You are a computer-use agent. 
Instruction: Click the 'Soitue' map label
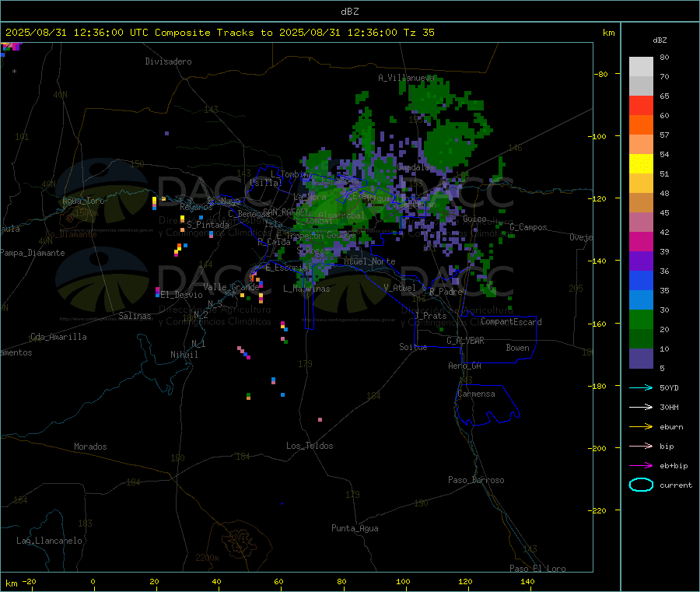413,347
